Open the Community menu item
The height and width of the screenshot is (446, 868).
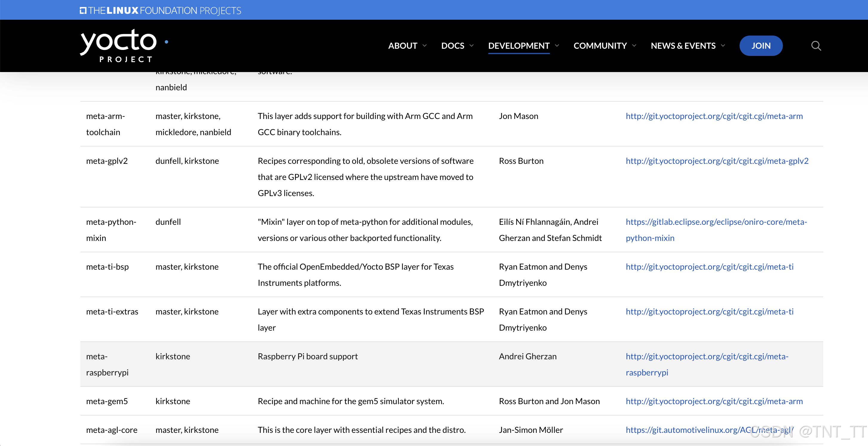point(600,45)
